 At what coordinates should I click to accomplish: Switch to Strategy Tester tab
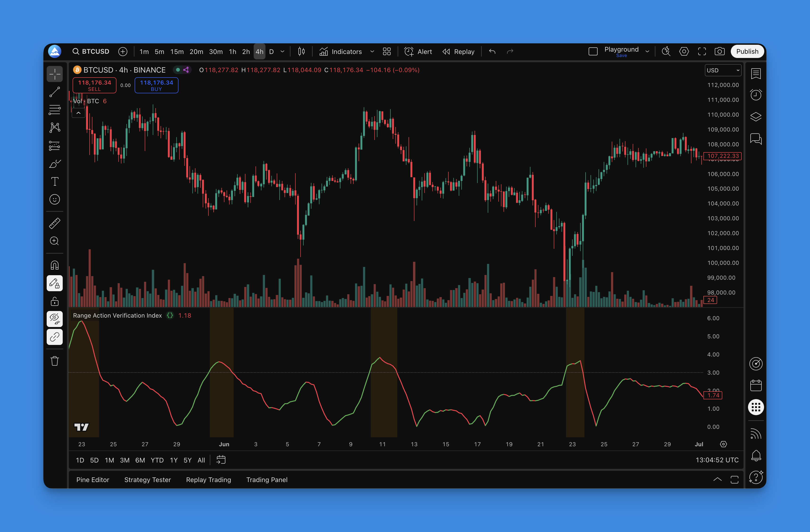click(x=147, y=480)
